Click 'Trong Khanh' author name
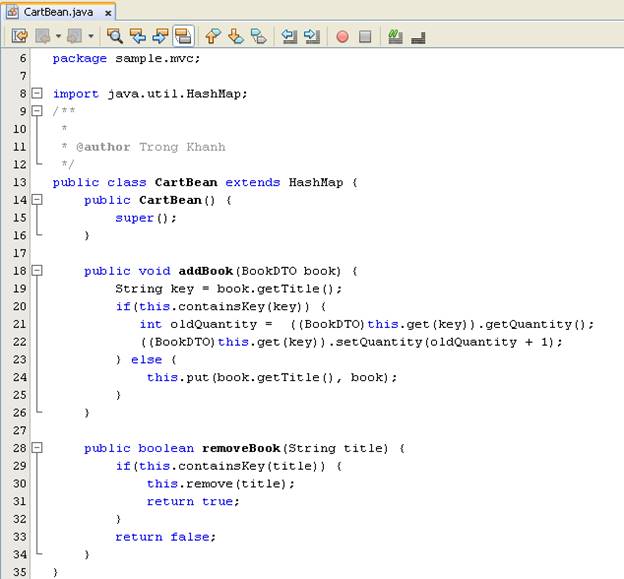The image size is (624, 579). tap(182, 147)
